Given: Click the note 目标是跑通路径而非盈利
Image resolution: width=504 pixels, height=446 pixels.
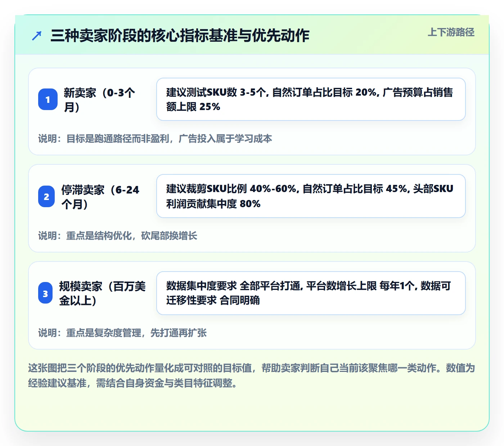Looking at the screenshot, I should pos(155,139).
